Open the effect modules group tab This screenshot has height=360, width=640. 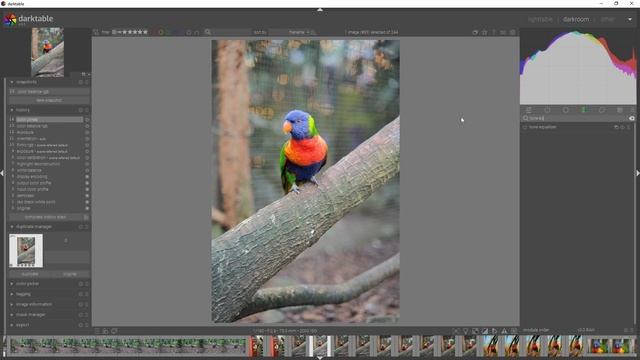pyautogui.click(x=620, y=110)
